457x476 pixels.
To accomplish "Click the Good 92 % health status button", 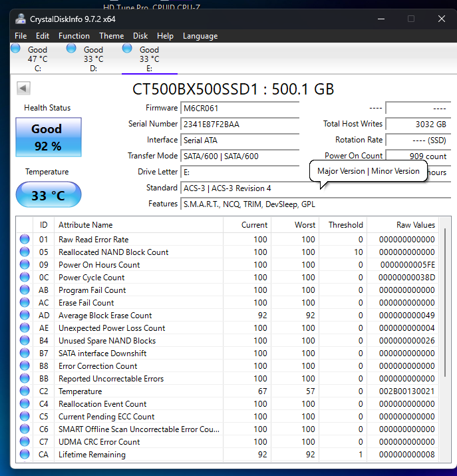I will [x=49, y=137].
